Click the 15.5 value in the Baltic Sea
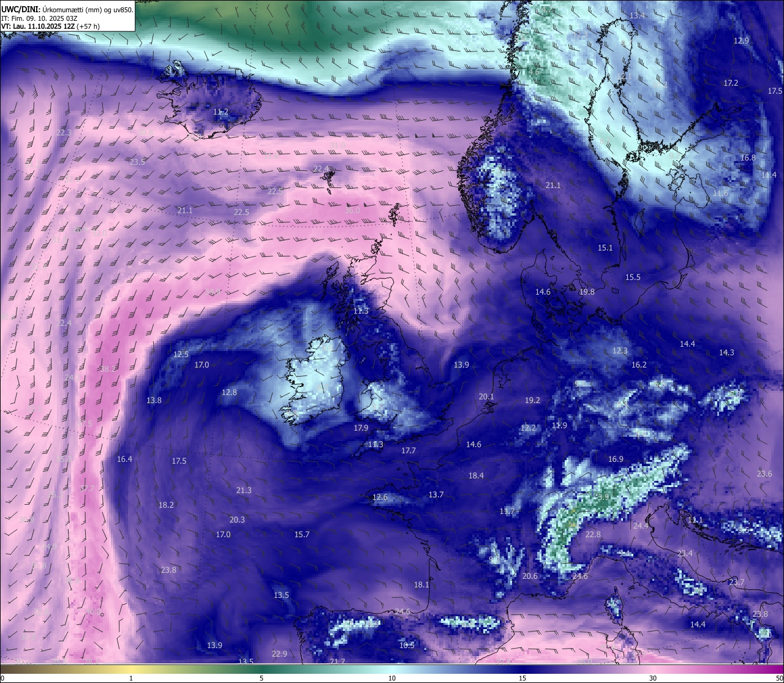Screen dimensions: 784x683 pyautogui.click(x=633, y=277)
